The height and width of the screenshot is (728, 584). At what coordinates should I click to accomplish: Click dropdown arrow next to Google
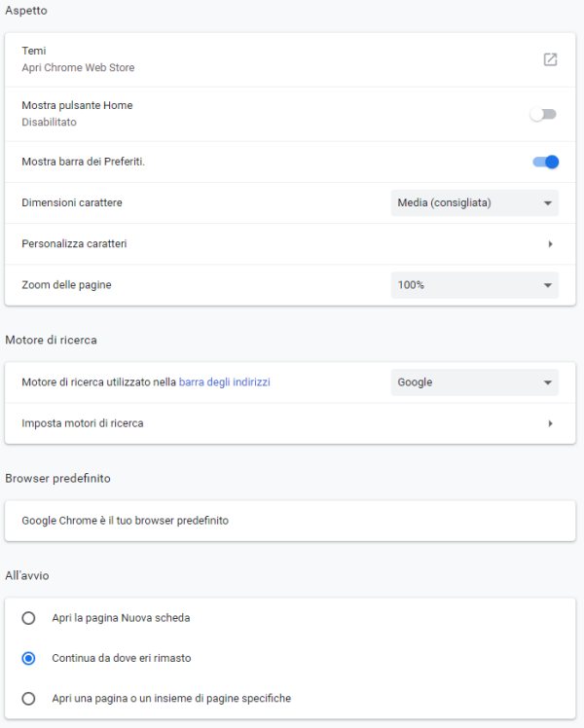pyautogui.click(x=548, y=382)
